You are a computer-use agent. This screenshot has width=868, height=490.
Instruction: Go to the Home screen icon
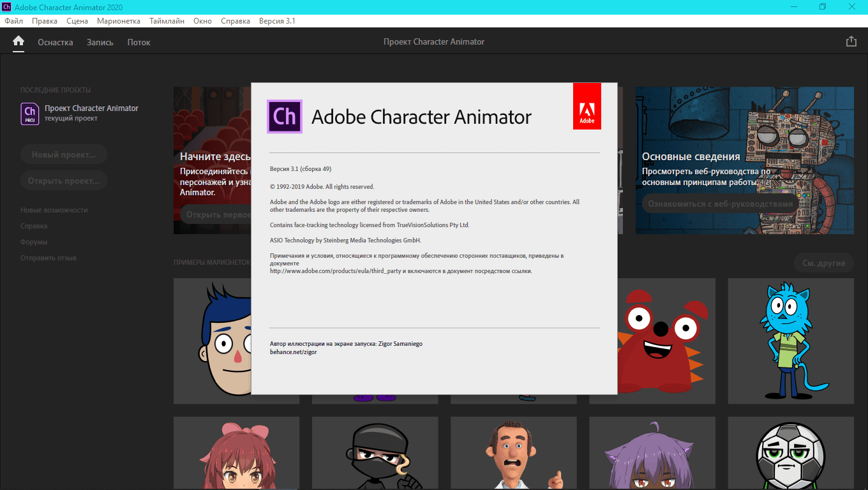coord(19,41)
